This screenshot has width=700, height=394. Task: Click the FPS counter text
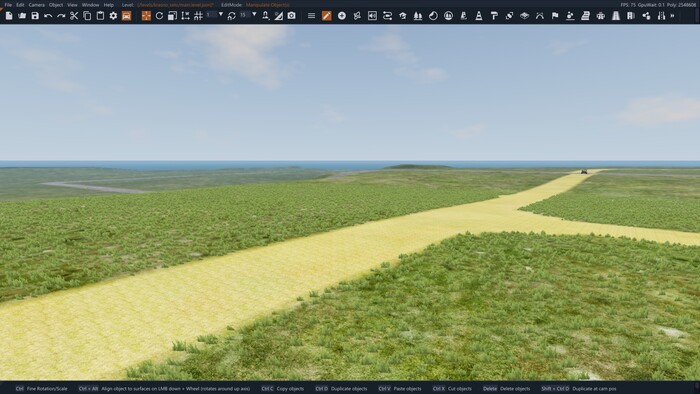(628, 4)
